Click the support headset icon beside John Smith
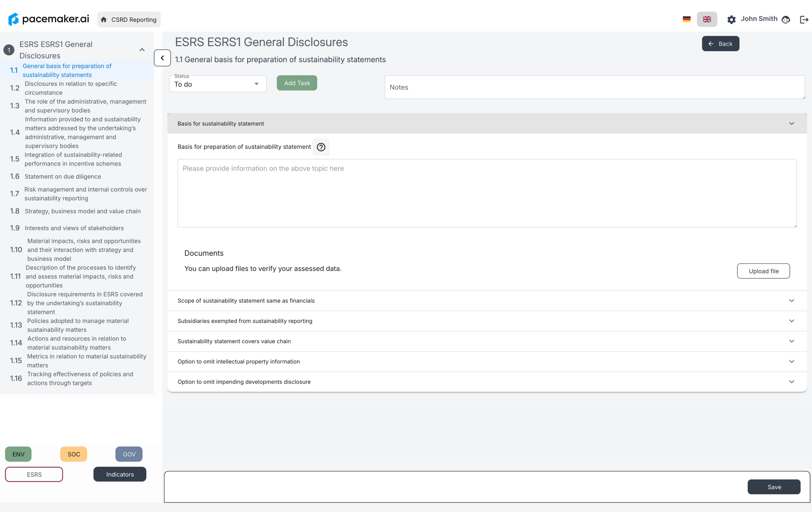Screen dimensions: 812x512 pos(786,20)
